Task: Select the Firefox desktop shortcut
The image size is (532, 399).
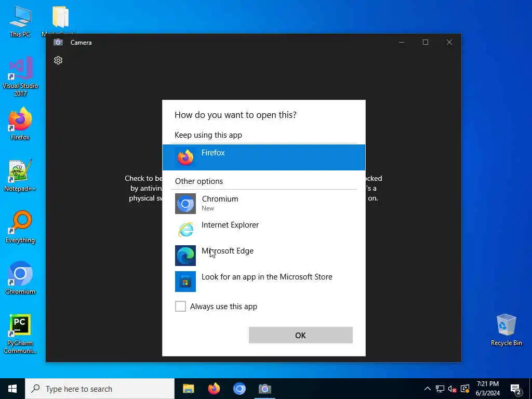Action: point(20,124)
